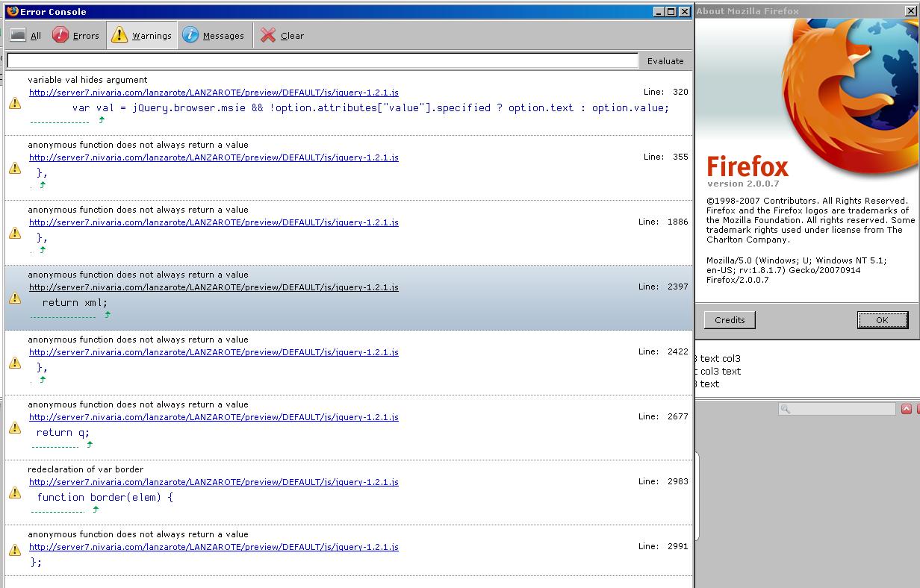Click warning icon for 'redeclaration of var border'

click(15, 493)
